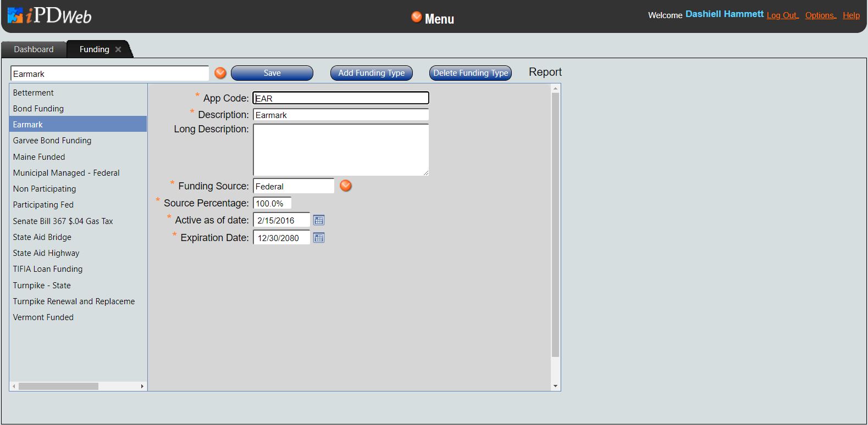Viewport: 868px width, 425px height.
Task: Click the iPDWeb logo icon
Action: pyautogui.click(x=15, y=15)
